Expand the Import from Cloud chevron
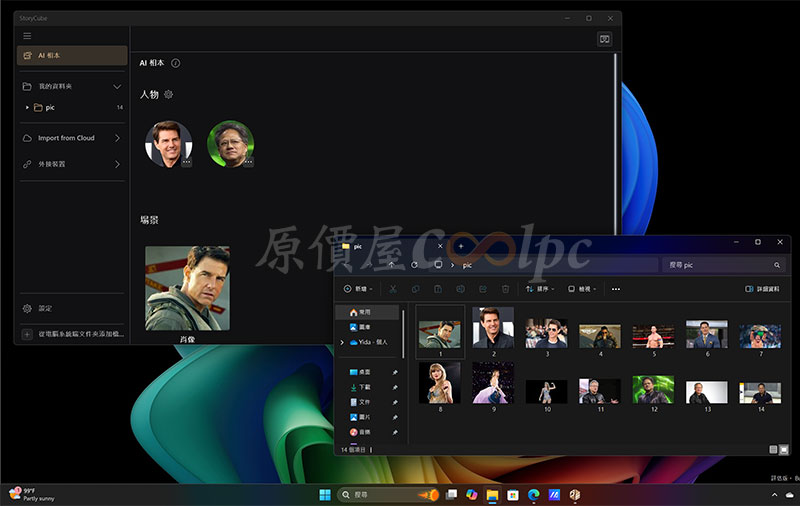 click(x=117, y=138)
